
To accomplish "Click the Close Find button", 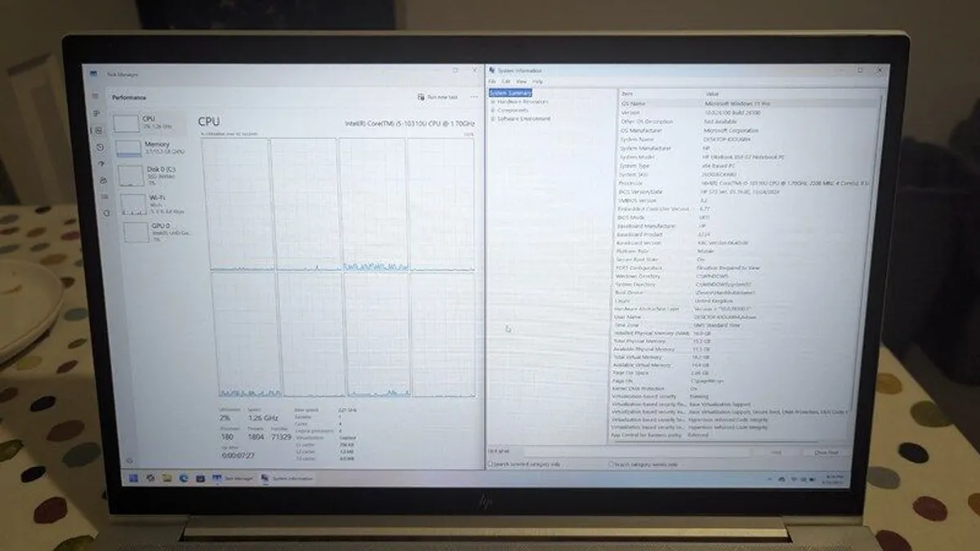I will [825, 452].
